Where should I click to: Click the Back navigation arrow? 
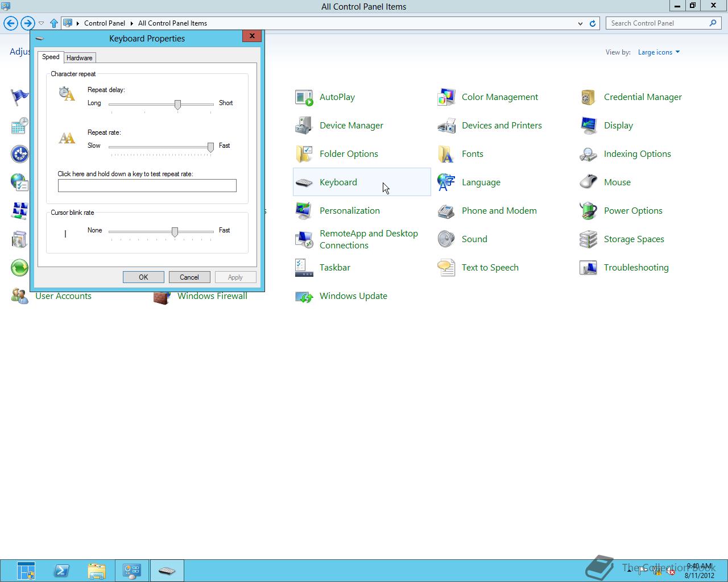click(x=11, y=23)
